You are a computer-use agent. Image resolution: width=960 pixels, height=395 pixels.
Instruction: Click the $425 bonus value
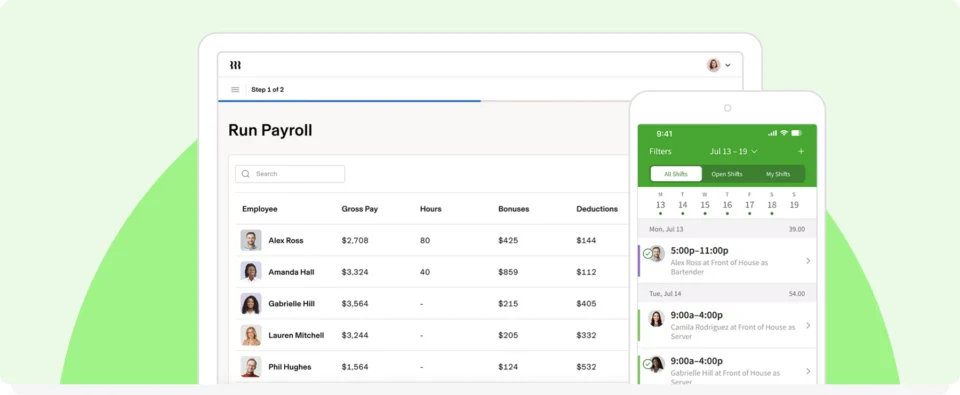click(508, 241)
